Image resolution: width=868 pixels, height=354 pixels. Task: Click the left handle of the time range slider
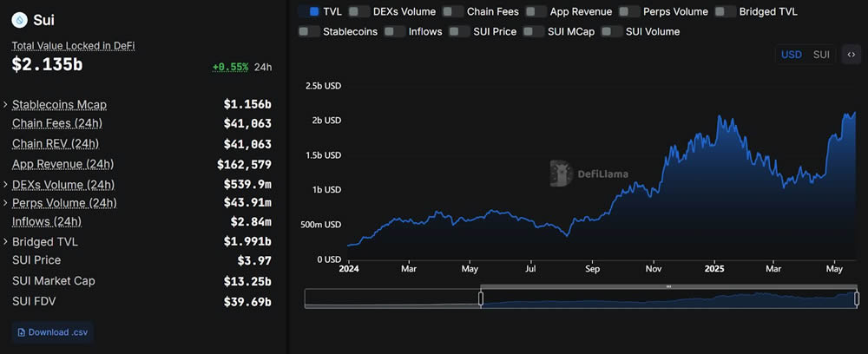(x=481, y=298)
